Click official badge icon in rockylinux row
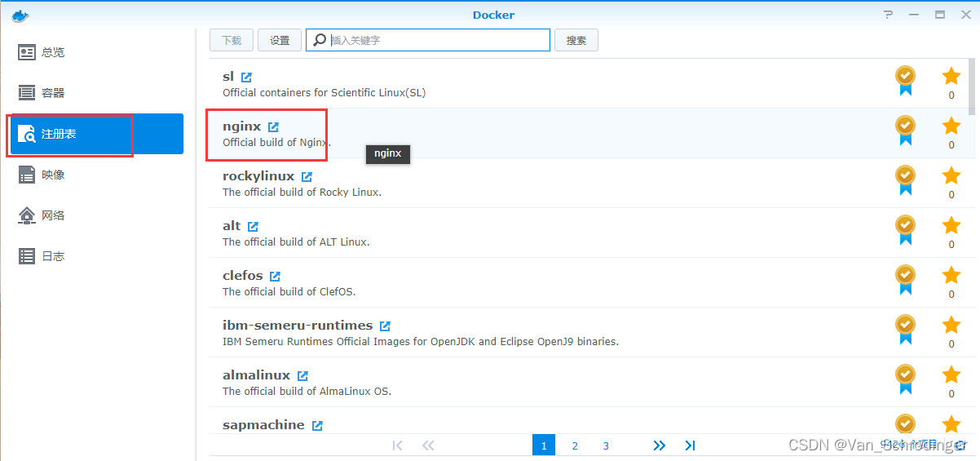This screenshot has height=461, width=980. (905, 180)
